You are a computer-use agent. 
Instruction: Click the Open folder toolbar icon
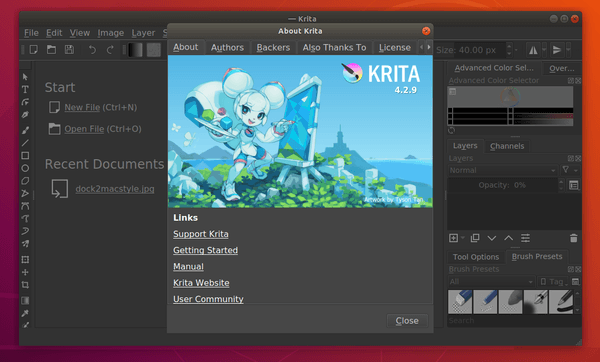(51, 49)
